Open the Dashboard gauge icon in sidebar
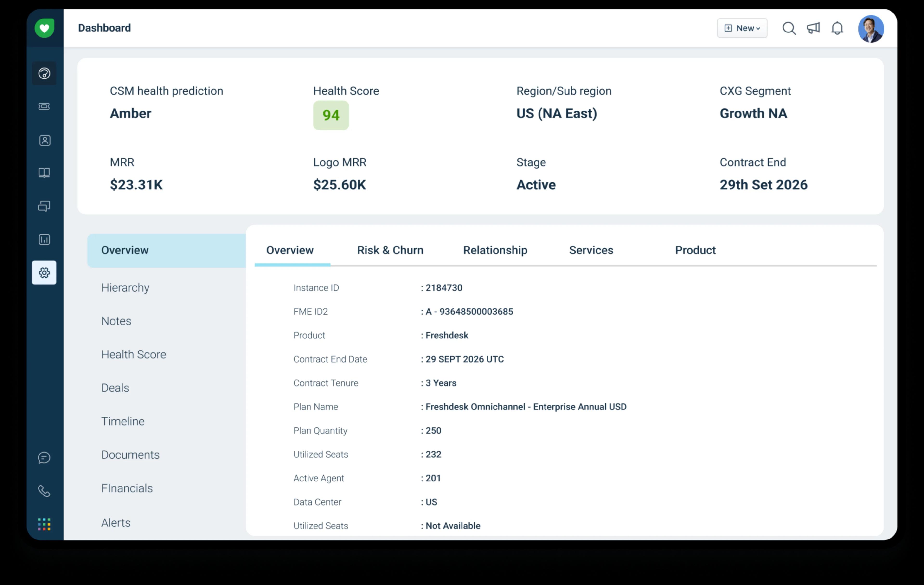 (x=44, y=73)
